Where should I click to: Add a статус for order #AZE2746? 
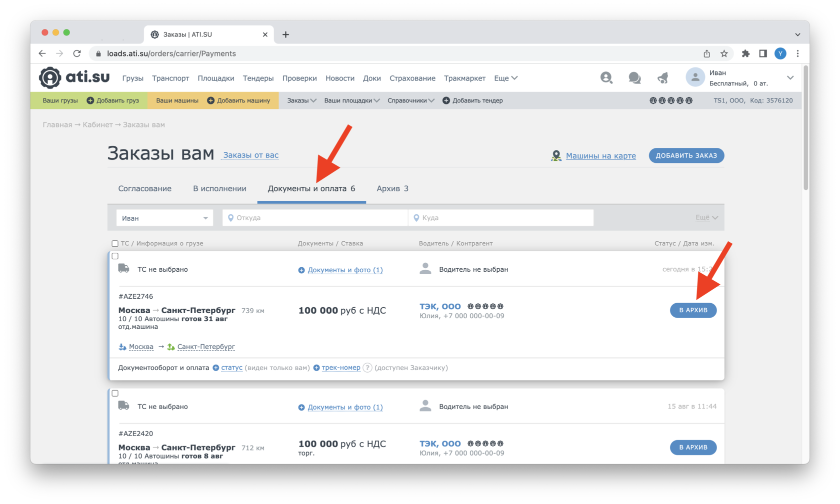(x=231, y=368)
